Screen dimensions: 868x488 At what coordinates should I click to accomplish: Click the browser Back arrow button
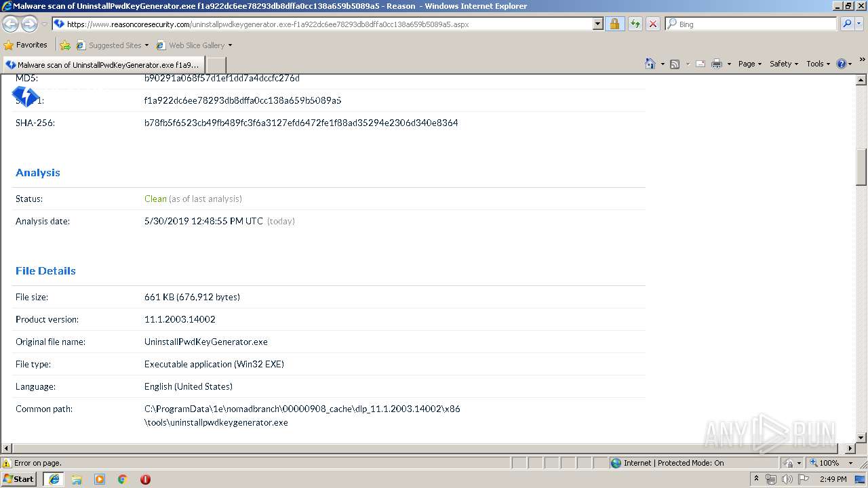(x=11, y=24)
